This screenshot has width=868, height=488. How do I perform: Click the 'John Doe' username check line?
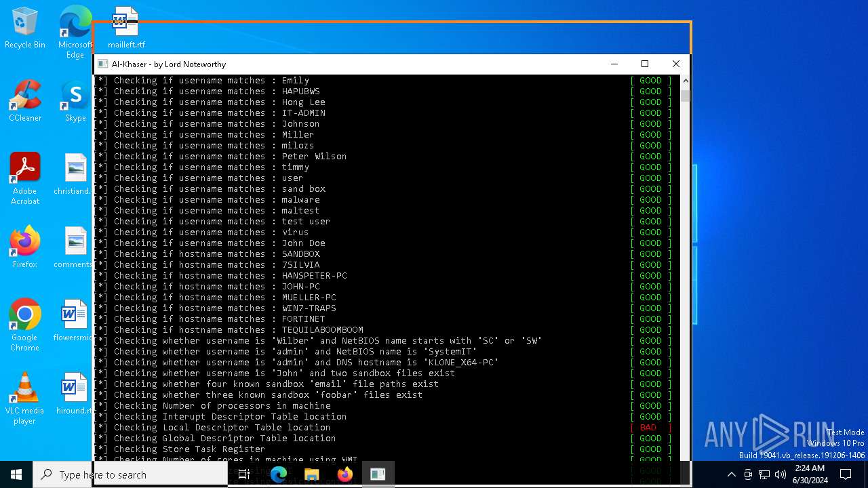[x=210, y=243]
